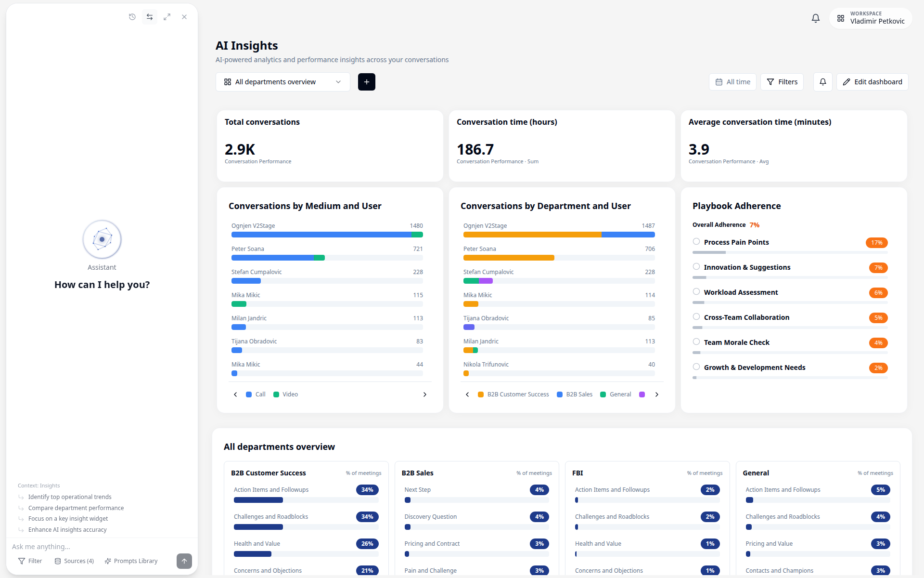Click B2B Customer Success Health and Value 26% badge
Screen dimensions: 924x578
(367, 544)
